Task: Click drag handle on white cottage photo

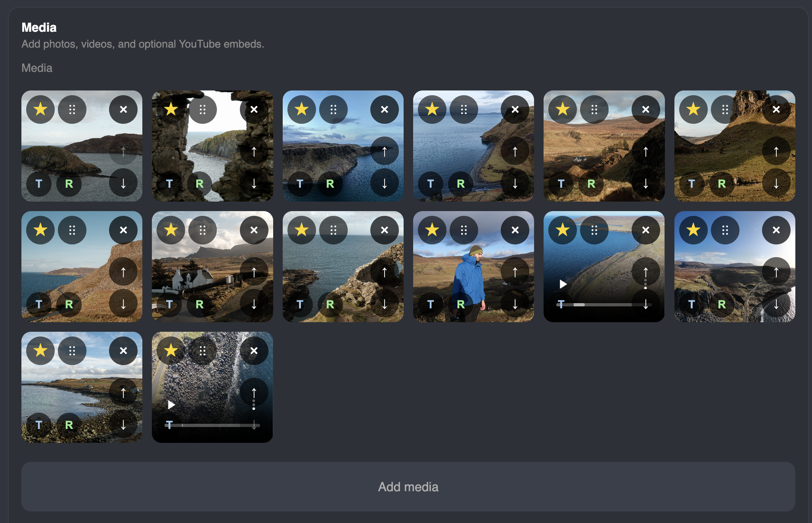Action: point(203,230)
